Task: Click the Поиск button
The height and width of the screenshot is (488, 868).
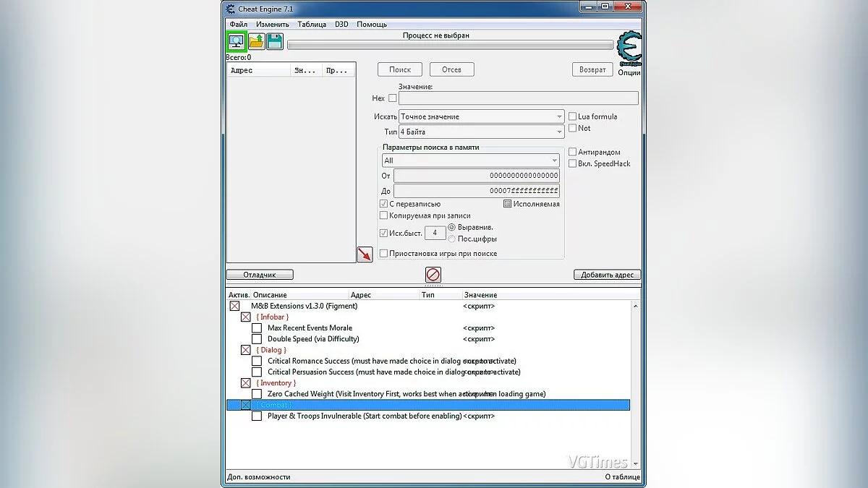Action: (x=400, y=69)
